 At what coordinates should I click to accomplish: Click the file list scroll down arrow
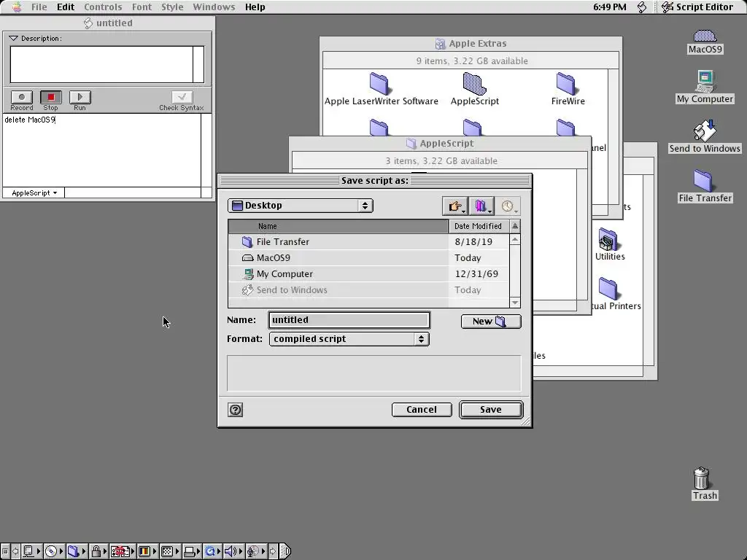tap(514, 303)
